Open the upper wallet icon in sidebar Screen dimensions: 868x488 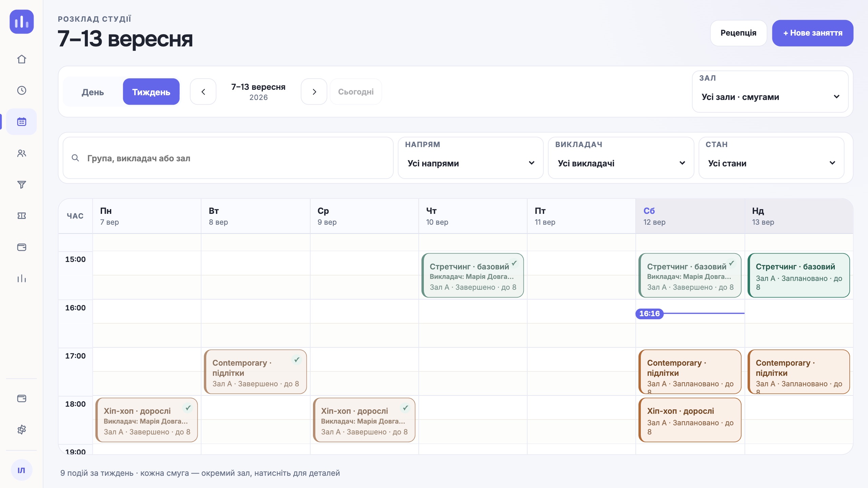point(22,247)
